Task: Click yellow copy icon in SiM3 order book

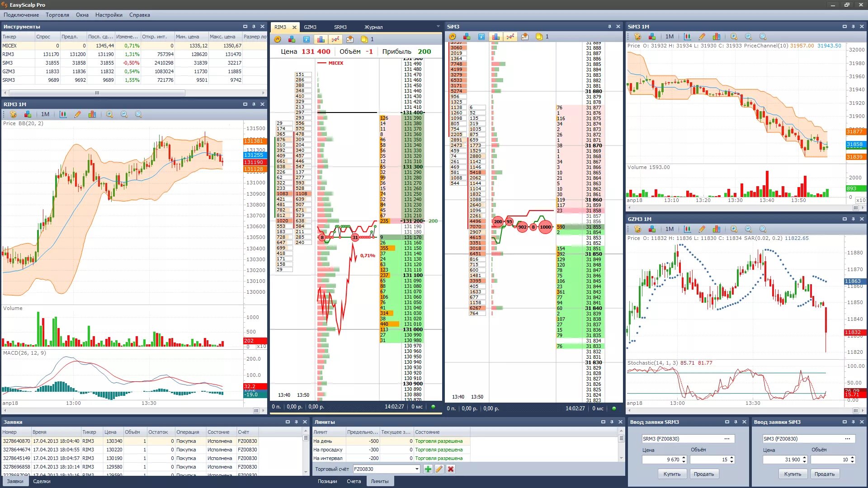Action: point(539,37)
